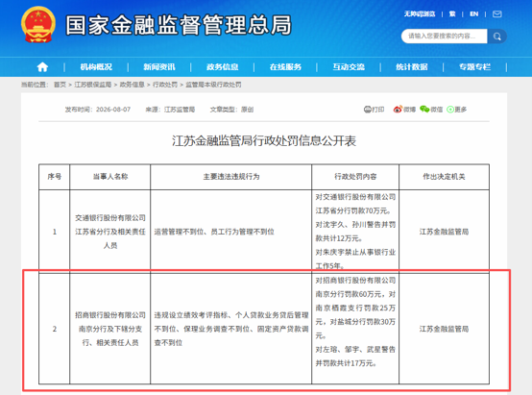Click the 无障碍浏览 link
The height and width of the screenshot is (395, 532).
click(x=420, y=13)
